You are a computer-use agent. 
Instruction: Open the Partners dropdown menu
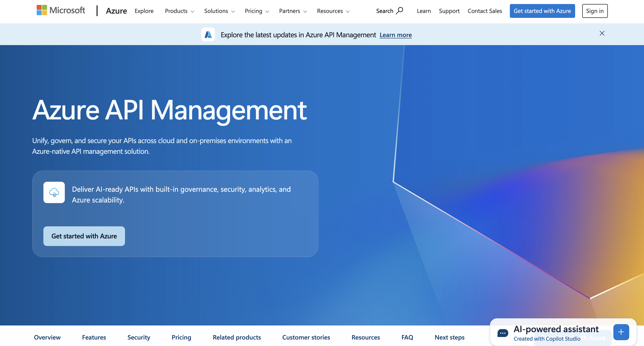tap(292, 11)
